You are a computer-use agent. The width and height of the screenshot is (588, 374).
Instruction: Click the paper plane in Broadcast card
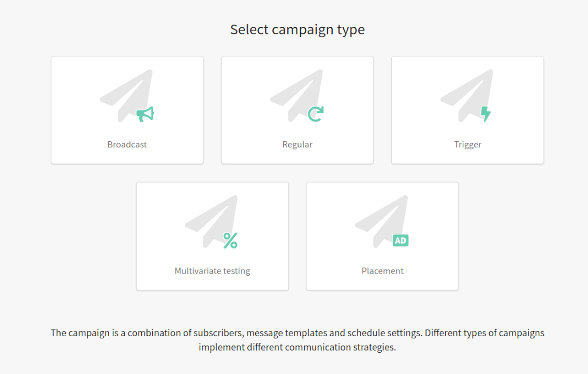pos(127,95)
